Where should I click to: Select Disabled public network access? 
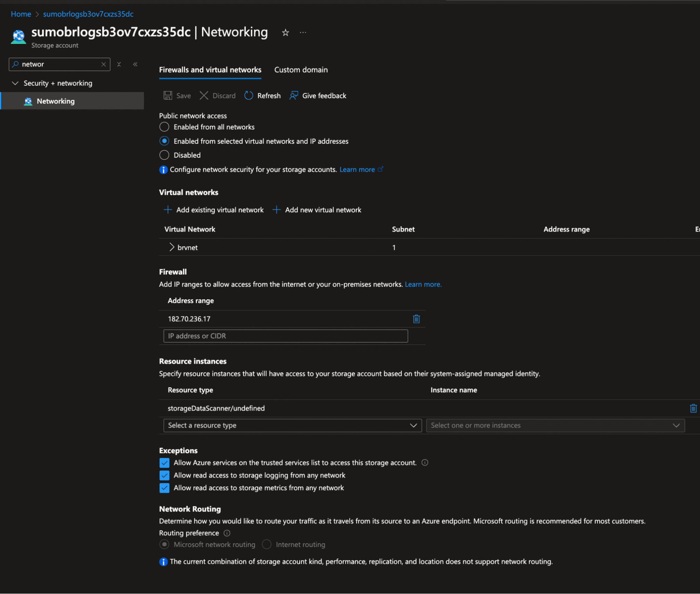point(164,155)
